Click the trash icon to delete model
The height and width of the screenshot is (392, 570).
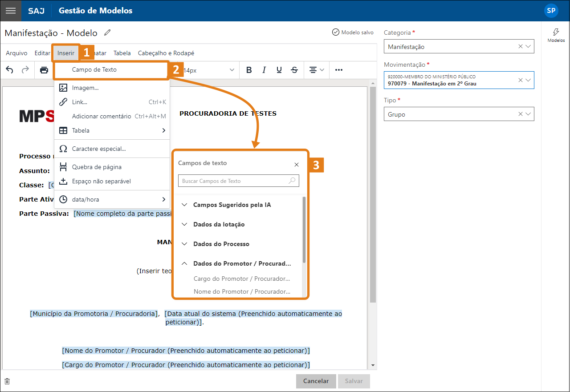coord(7,381)
